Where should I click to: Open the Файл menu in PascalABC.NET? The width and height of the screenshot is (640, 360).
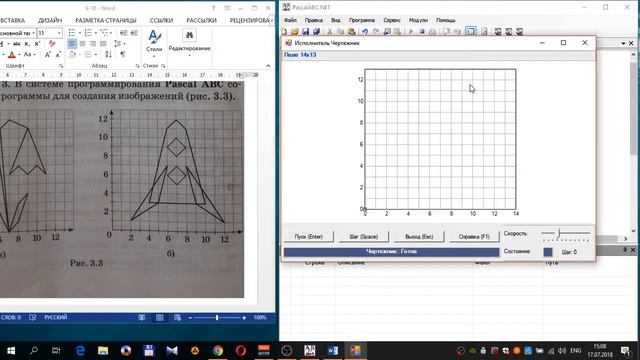(x=290, y=20)
